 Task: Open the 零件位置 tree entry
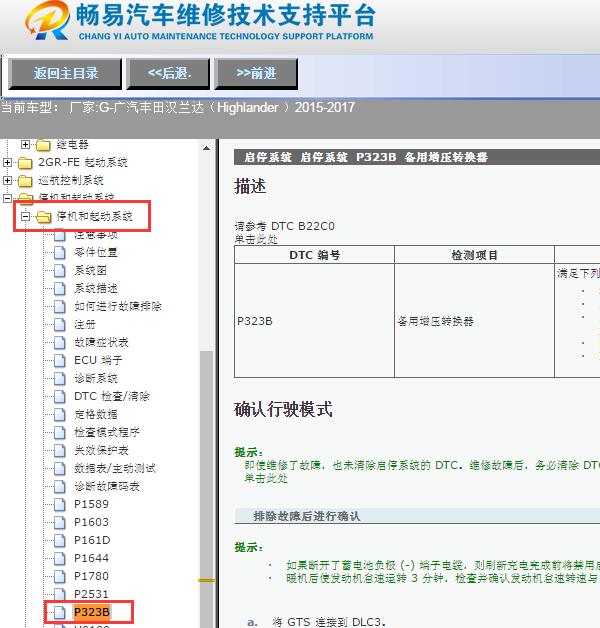(x=96, y=252)
